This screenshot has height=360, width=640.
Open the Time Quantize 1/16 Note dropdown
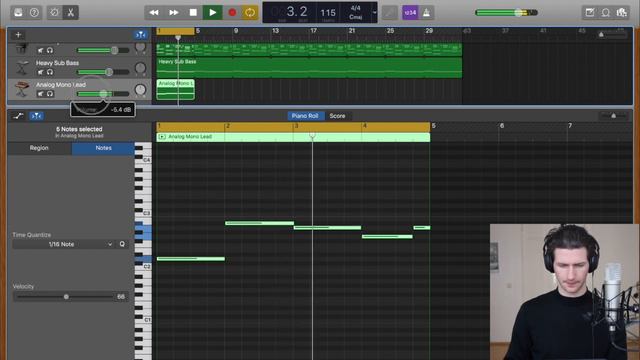click(x=63, y=244)
